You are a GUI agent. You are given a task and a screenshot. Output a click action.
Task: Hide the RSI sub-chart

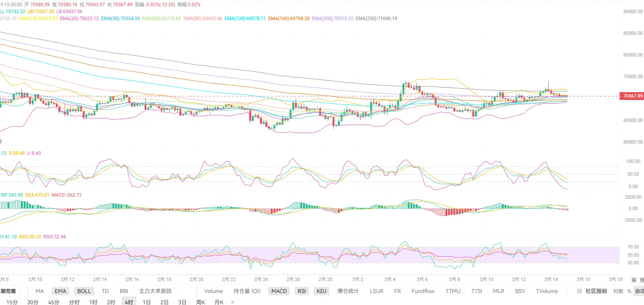pyautogui.click(x=302, y=291)
